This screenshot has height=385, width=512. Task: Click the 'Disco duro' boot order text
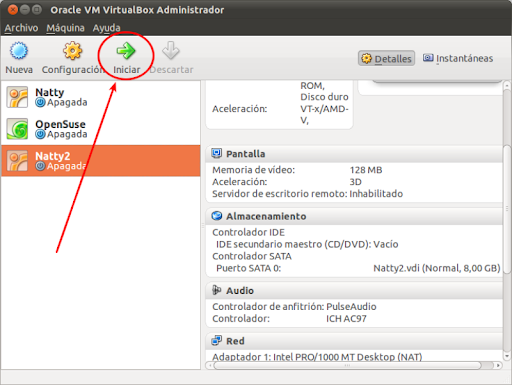(x=324, y=97)
